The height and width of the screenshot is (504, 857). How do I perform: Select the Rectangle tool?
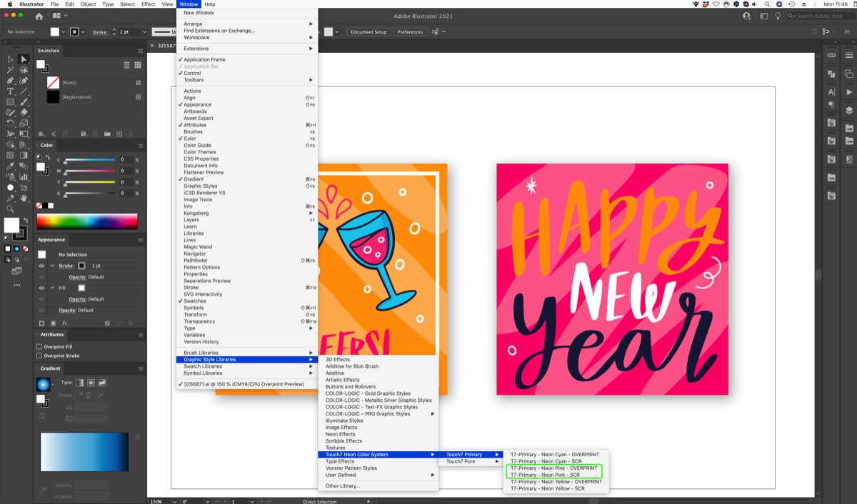point(10,102)
